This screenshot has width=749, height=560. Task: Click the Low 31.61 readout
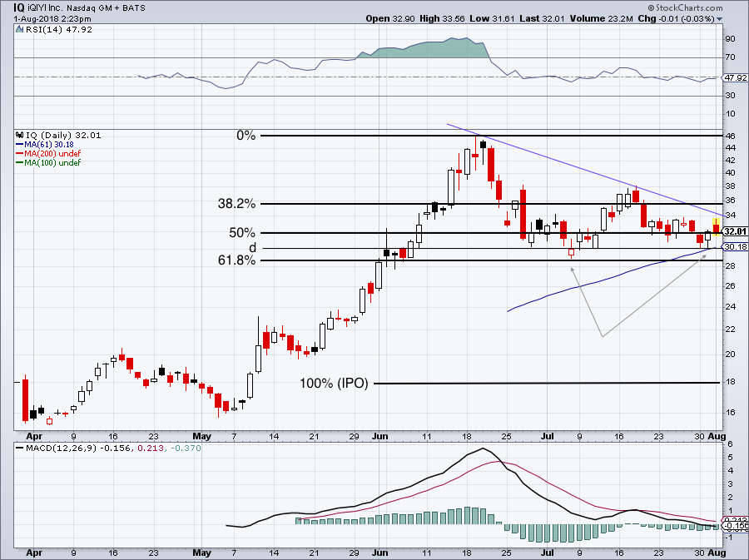pyautogui.click(x=492, y=18)
